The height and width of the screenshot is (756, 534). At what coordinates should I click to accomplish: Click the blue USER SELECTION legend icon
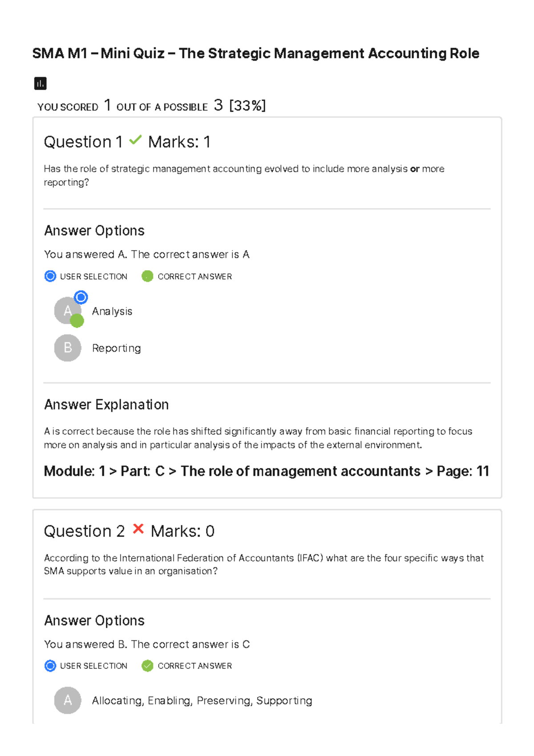pyautogui.click(x=50, y=276)
